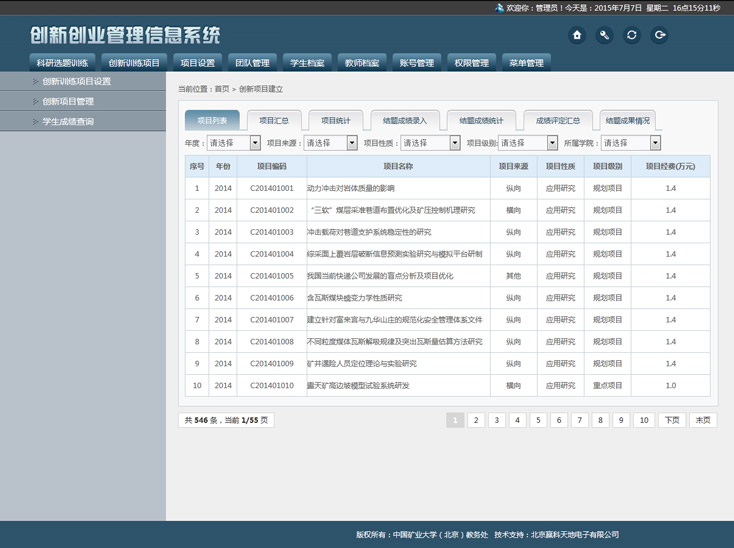Select 学生成绩查询 in the sidebar
Viewport: 734px width, 548px height.
coord(68,122)
